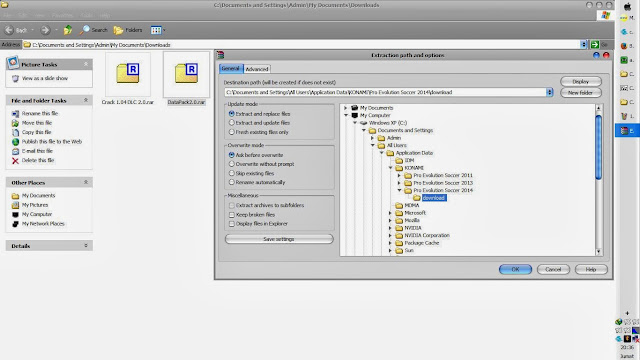Select the Package Cache folder

click(422, 242)
